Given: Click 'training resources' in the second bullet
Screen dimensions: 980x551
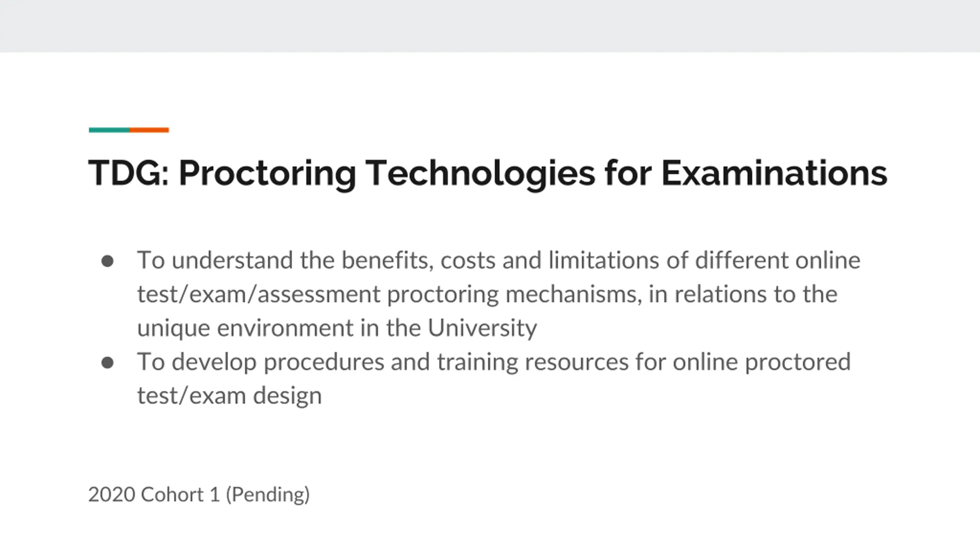Looking at the screenshot, I should tap(533, 362).
